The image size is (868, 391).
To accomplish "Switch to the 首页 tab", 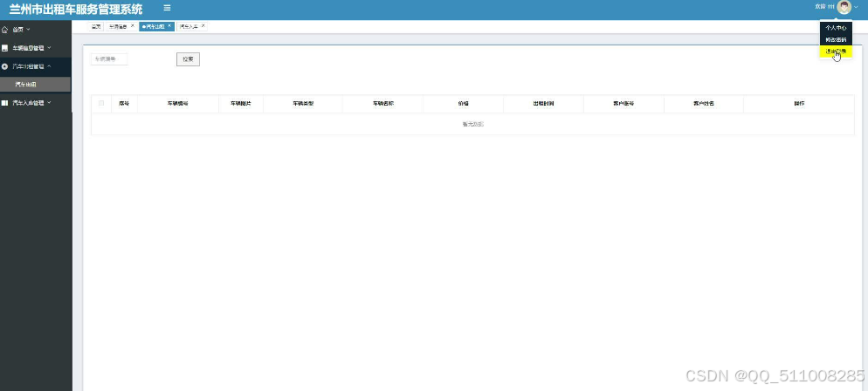I will [96, 26].
